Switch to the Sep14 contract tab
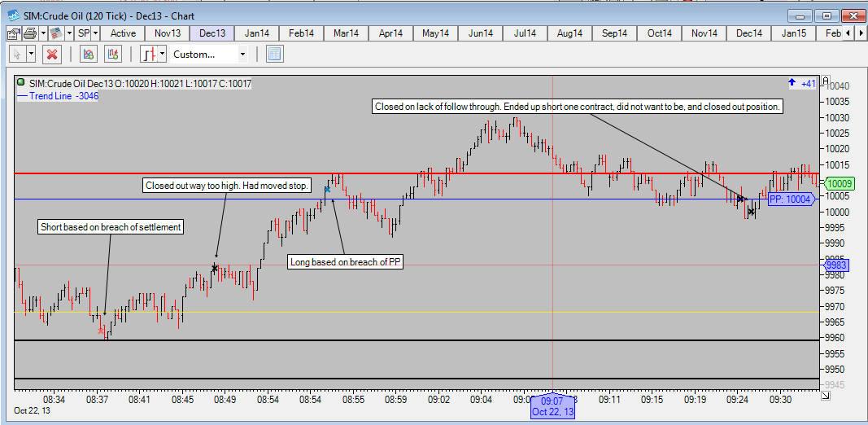 [614, 33]
